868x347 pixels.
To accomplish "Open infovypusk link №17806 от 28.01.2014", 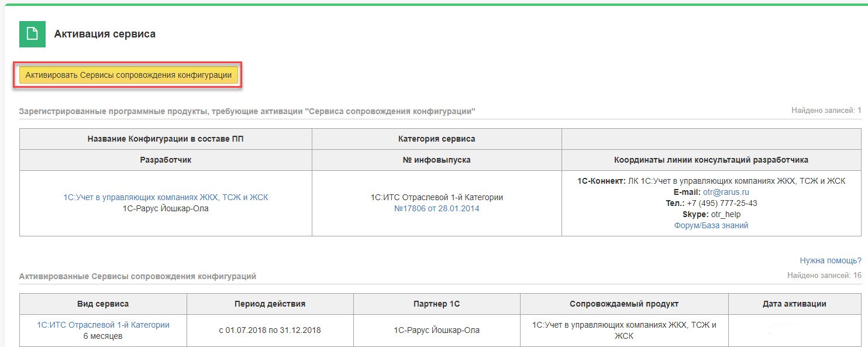I will (x=437, y=208).
